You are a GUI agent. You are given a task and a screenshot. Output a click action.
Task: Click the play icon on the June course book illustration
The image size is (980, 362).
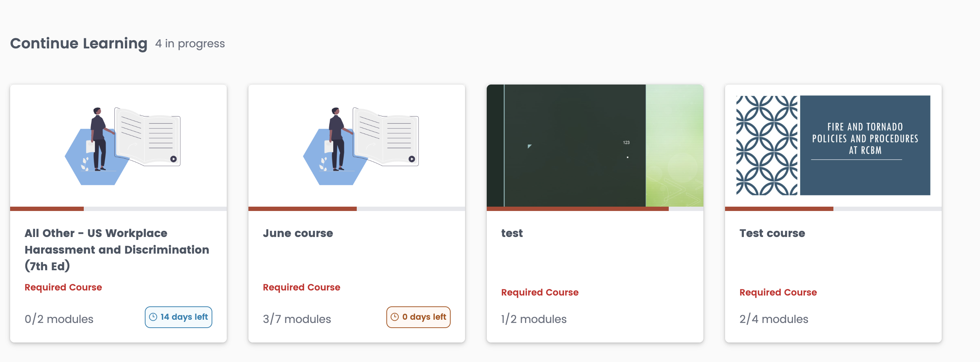pyautogui.click(x=412, y=159)
